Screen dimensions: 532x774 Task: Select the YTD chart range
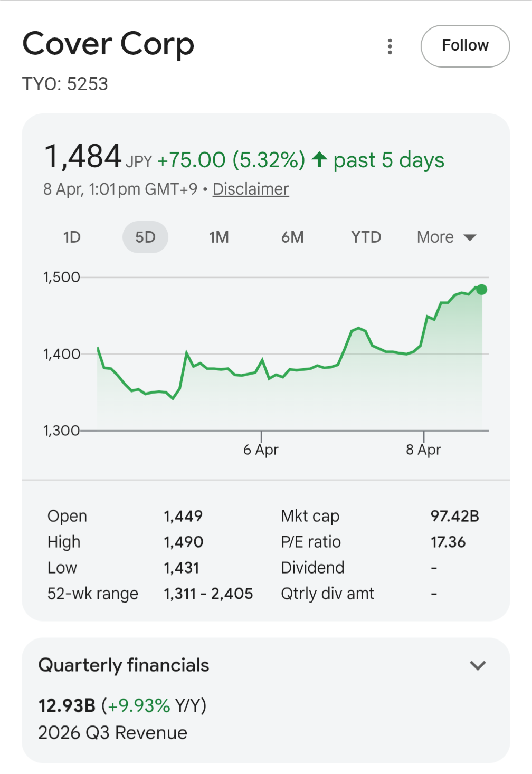pyautogui.click(x=366, y=237)
